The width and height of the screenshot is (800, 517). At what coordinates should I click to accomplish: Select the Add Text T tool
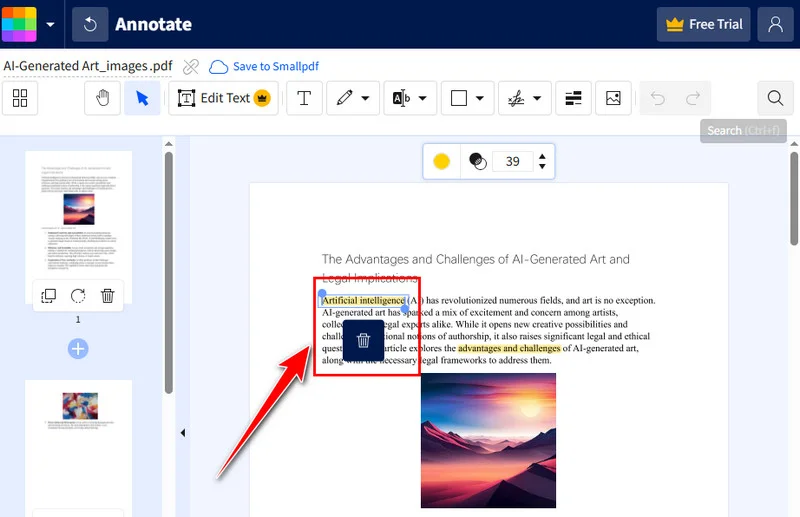(304, 98)
